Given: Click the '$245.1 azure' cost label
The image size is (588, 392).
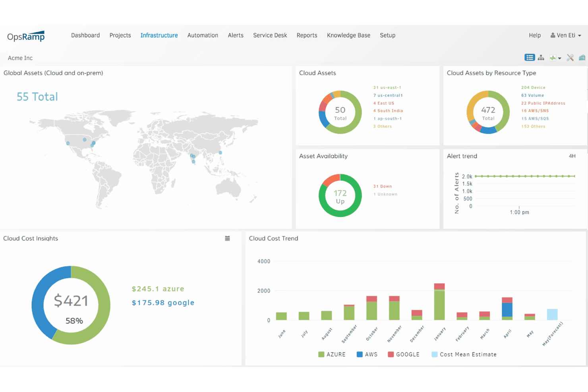Looking at the screenshot, I should click(158, 289).
